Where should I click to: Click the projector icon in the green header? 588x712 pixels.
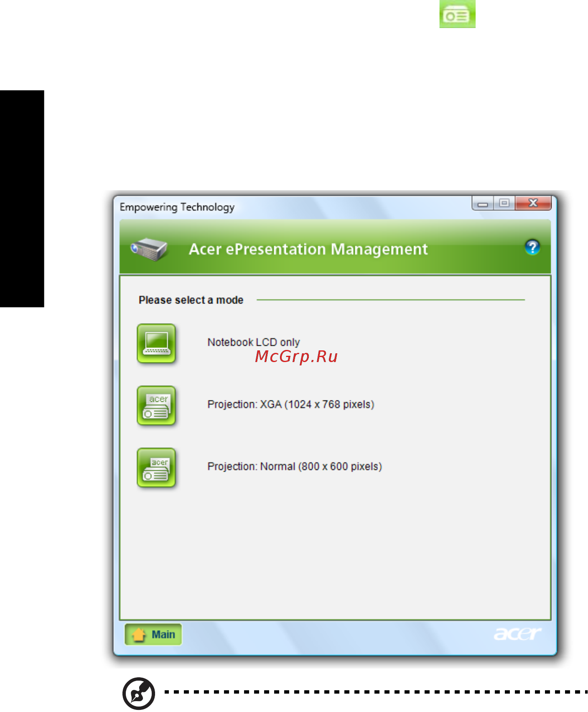click(149, 249)
